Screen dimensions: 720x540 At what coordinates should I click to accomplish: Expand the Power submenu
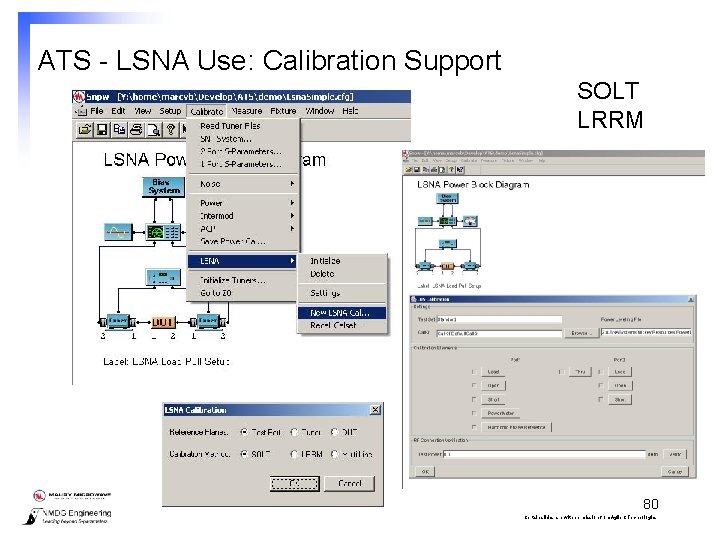pos(243,203)
